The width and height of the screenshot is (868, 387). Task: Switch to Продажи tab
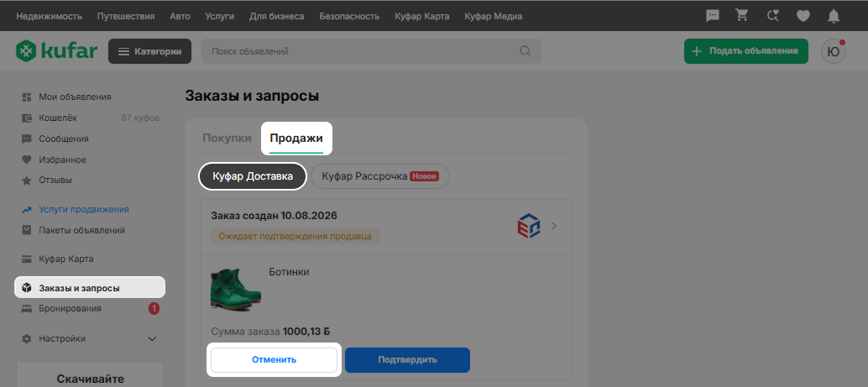pyautogui.click(x=296, y=139)
